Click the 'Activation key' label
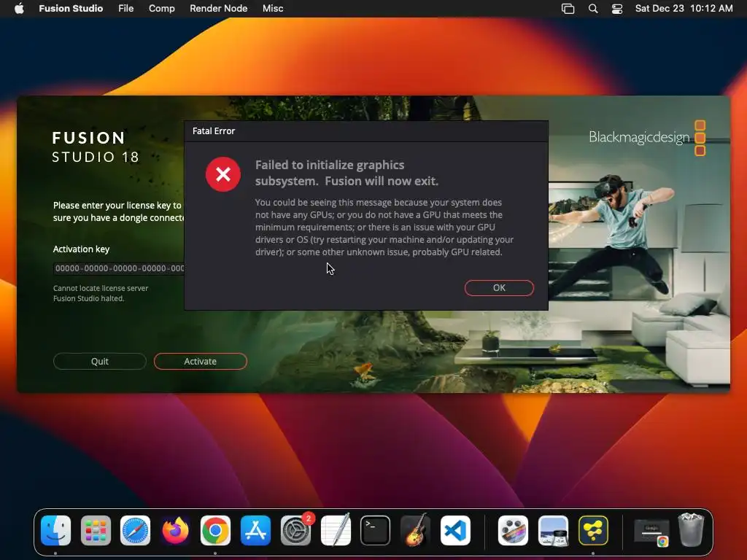 [81, 249]
